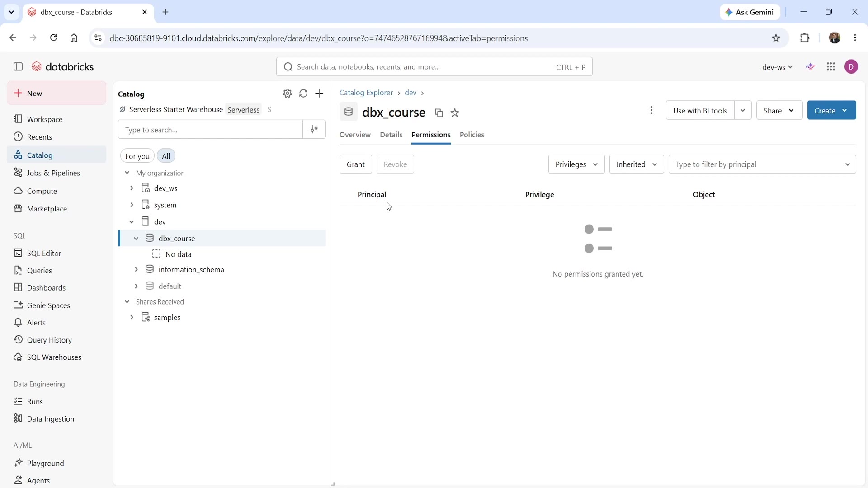Mark dbx_course as favorite with star

[455, 113]
